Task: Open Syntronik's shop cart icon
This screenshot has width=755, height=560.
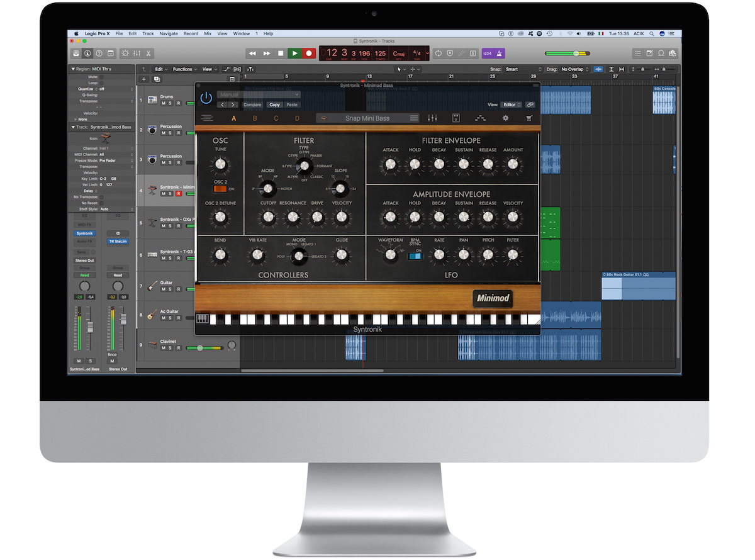Action: (528, 118)
